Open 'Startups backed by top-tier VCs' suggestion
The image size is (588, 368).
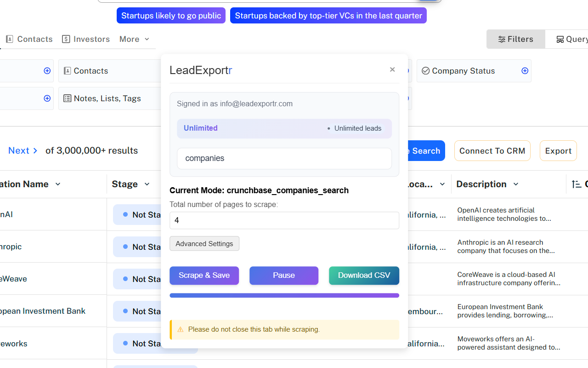(x=328, y=15)
